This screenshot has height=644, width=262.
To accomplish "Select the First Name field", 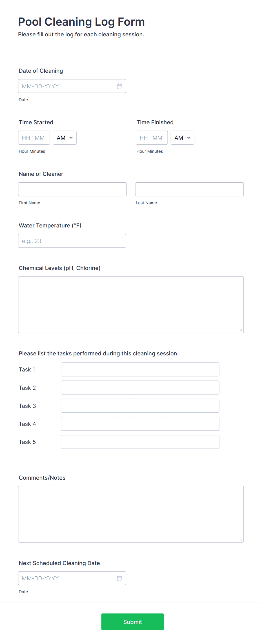I will tap(72, 189).
